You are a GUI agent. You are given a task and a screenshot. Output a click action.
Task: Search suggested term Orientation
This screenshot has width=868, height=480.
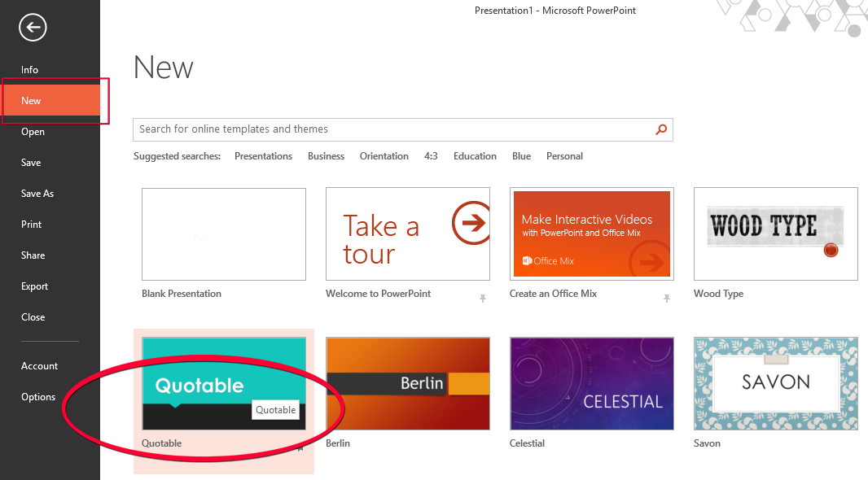pyautogui.click(x=384, y=156)
